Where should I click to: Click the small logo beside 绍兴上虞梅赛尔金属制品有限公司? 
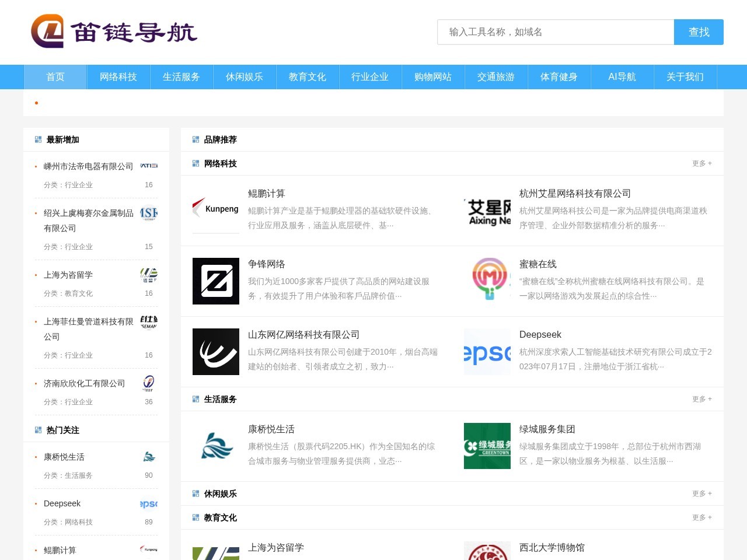point(149,213)
